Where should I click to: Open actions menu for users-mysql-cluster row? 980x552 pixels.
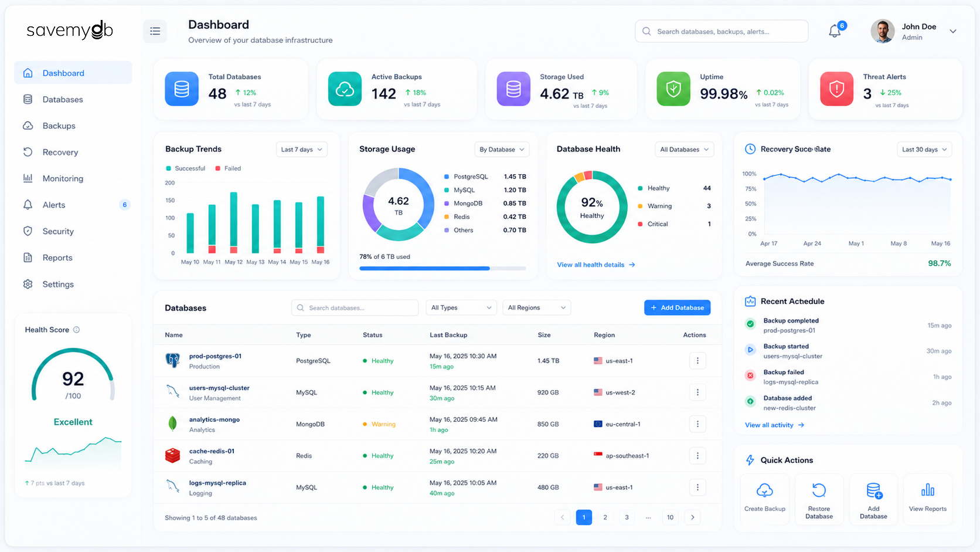(697, 392)
